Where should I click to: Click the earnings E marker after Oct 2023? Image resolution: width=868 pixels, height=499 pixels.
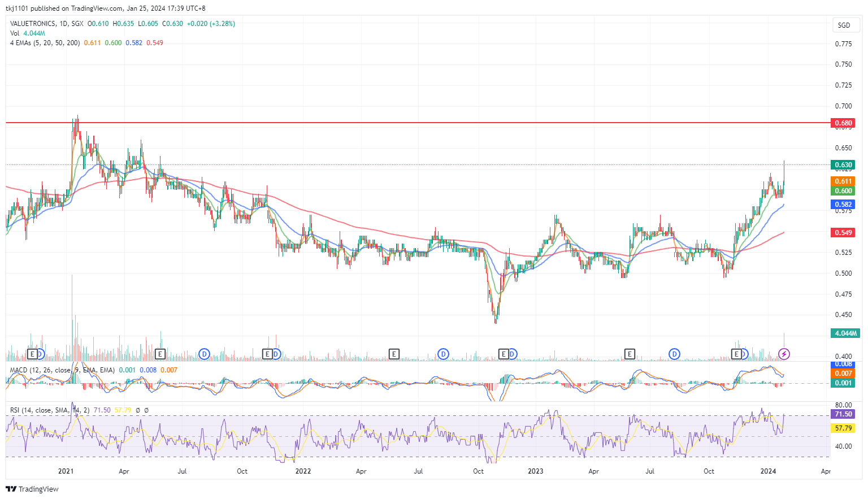736,354
